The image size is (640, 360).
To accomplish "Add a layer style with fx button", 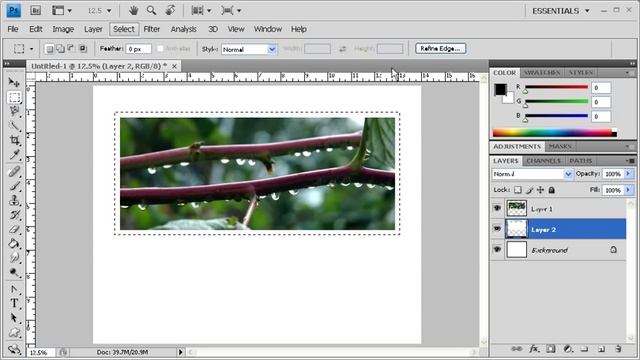I will coord(534,349).
